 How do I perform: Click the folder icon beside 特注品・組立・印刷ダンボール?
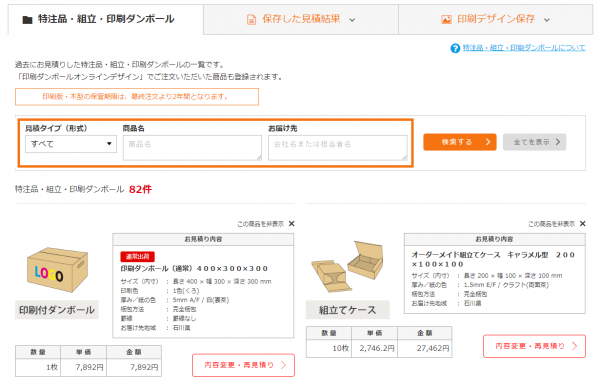click(x=27, y=20)
